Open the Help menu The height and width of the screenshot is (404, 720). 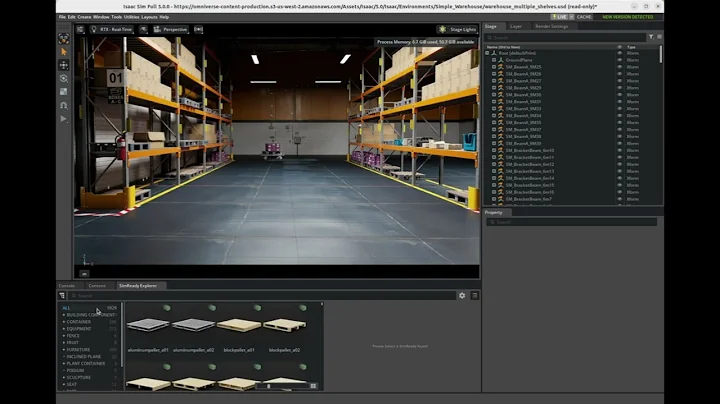pos(164,17)
